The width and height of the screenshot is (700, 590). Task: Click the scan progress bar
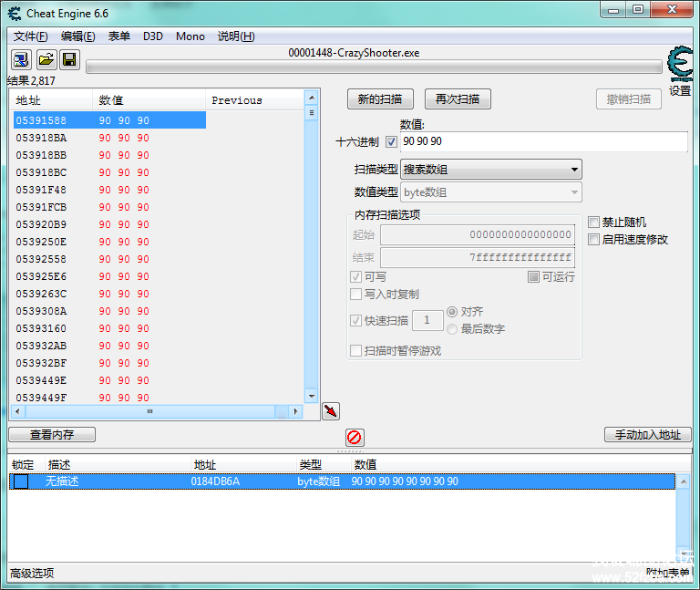point(374,67)
